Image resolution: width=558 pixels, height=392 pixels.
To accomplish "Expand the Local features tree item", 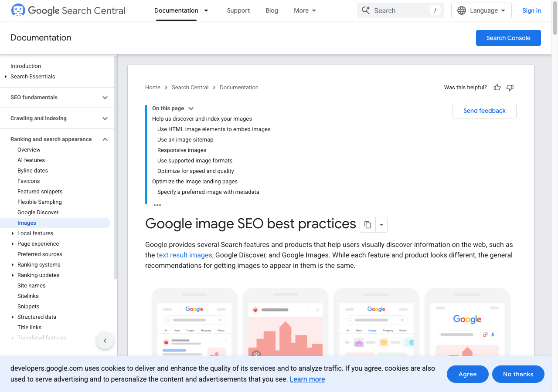I will pos(13,233).
